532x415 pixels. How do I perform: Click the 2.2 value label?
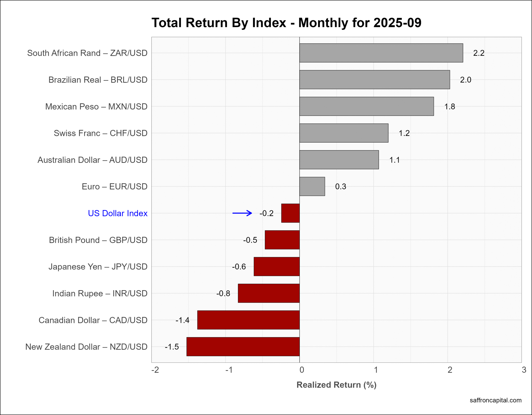[x=478, y=53]
